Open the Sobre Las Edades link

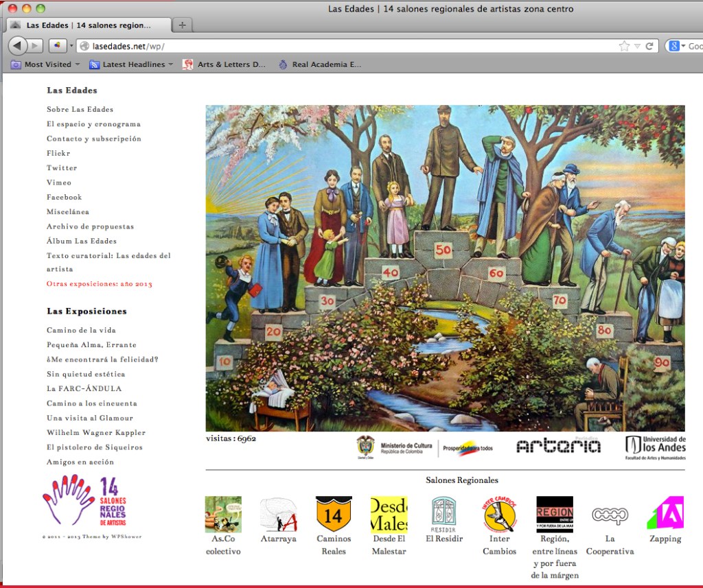(80, 109)
